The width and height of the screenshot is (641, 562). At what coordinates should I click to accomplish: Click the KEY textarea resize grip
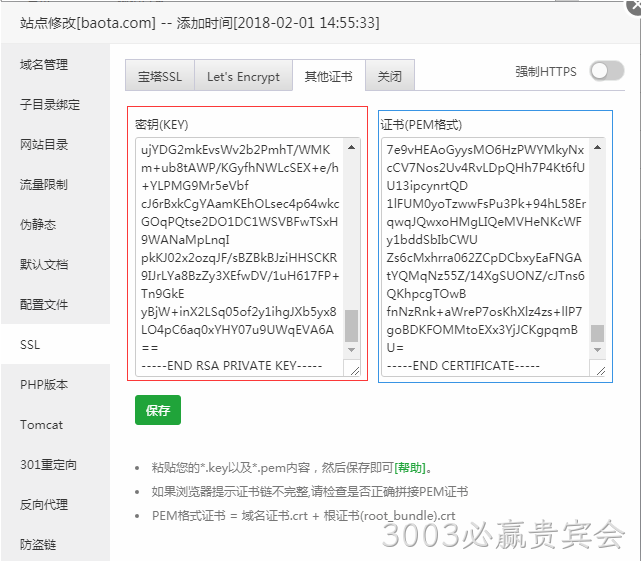pos(355,371)
